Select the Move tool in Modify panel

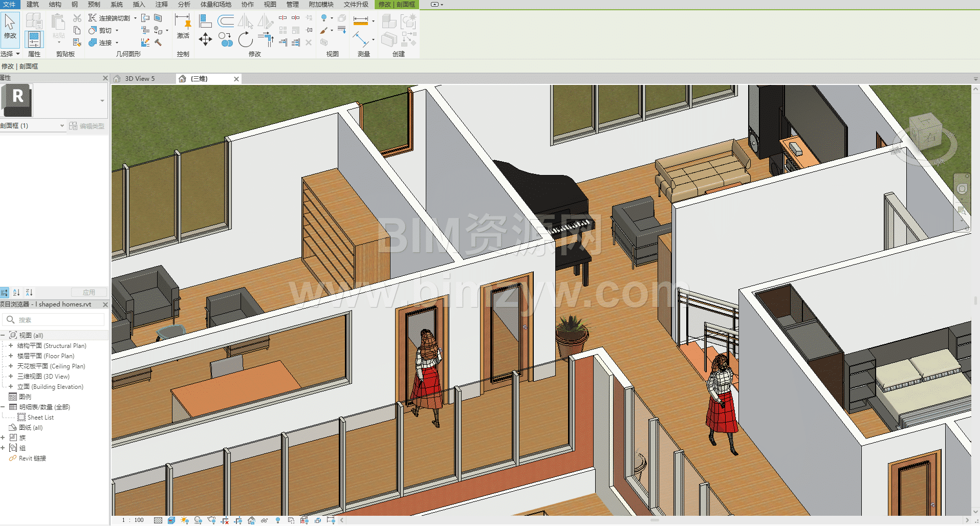205,39
